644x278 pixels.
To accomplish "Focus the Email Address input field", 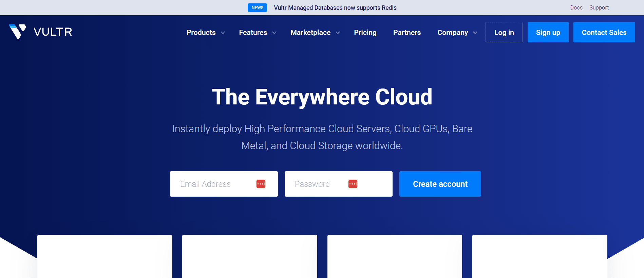I will [x=214, y=184].
